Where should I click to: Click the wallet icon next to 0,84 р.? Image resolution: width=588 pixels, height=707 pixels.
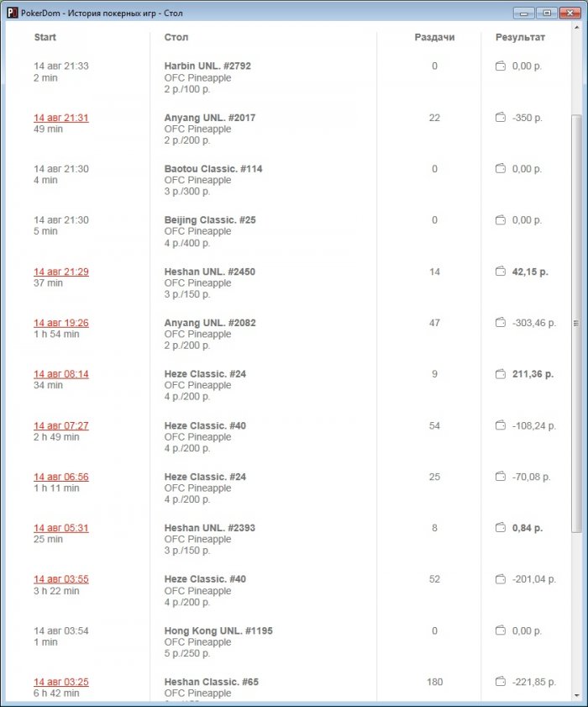pyautogui.click(x=501, y=528)
